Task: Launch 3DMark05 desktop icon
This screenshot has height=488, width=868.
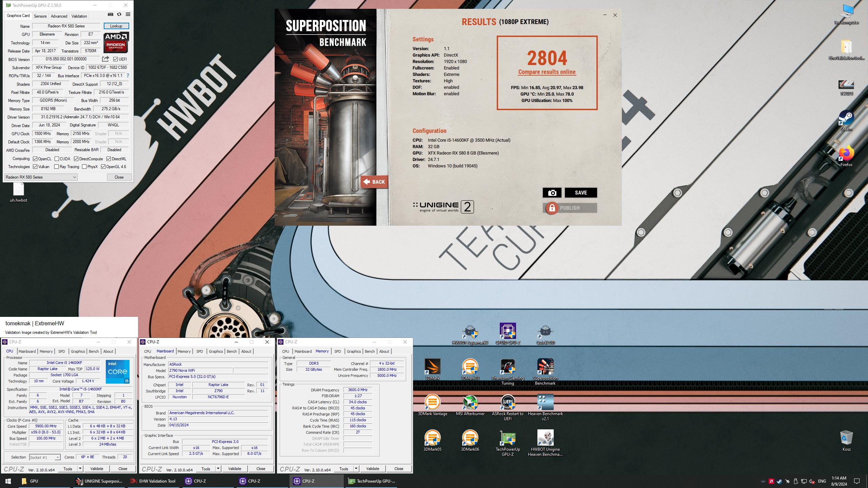Action: pos(432,441)
